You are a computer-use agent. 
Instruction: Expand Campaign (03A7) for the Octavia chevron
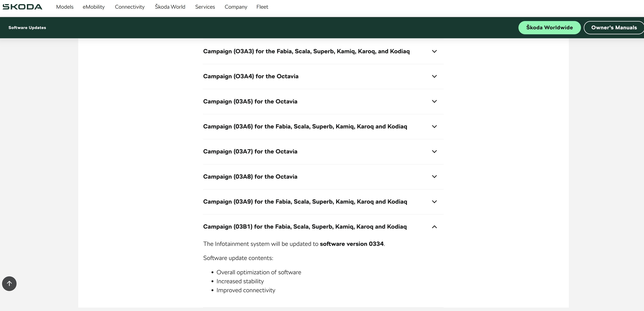point(434,152)
